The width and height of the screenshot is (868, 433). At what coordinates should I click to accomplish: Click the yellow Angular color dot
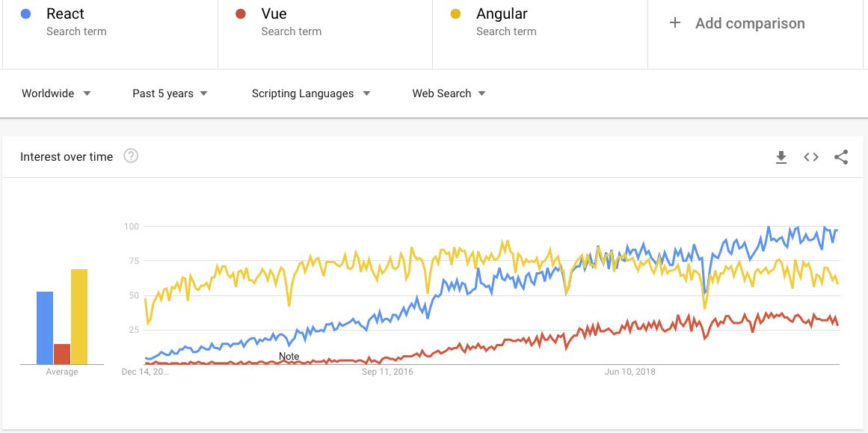coord(455,13)
